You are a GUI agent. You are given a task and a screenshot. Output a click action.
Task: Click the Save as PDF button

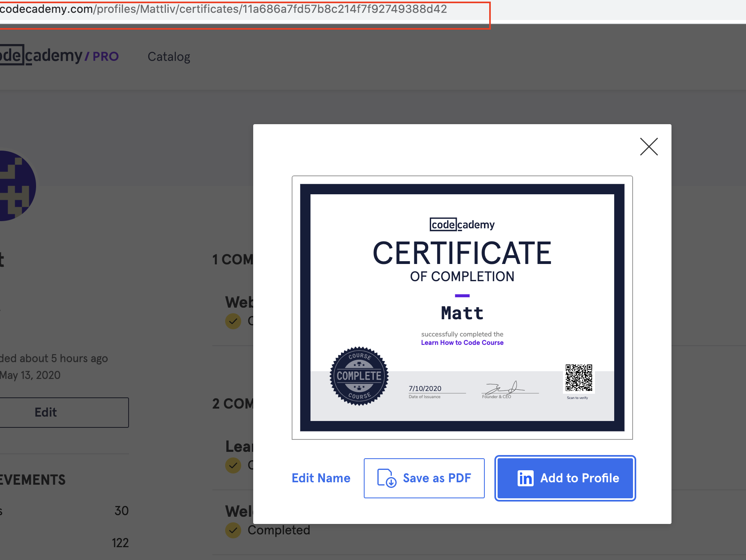click(x=424, y=478)
